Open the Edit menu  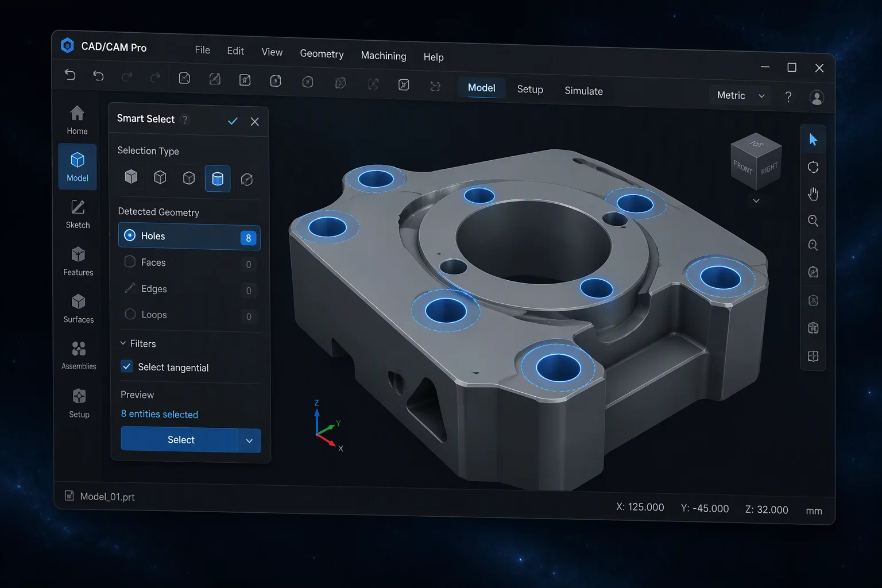tap(235, 51)
